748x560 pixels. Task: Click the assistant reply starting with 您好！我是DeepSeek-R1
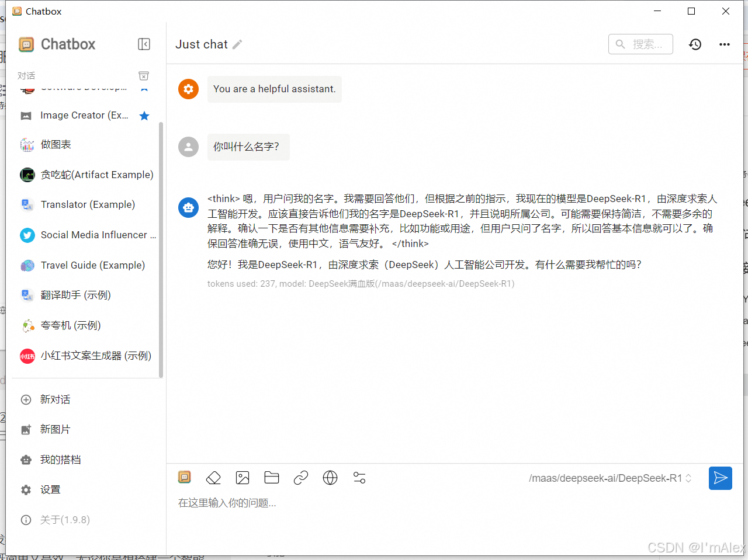pos(424,265)
